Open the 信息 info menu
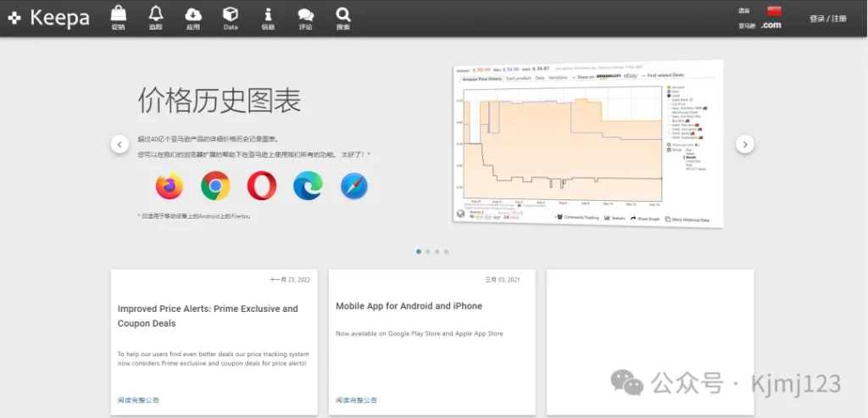 coord(268,18)
